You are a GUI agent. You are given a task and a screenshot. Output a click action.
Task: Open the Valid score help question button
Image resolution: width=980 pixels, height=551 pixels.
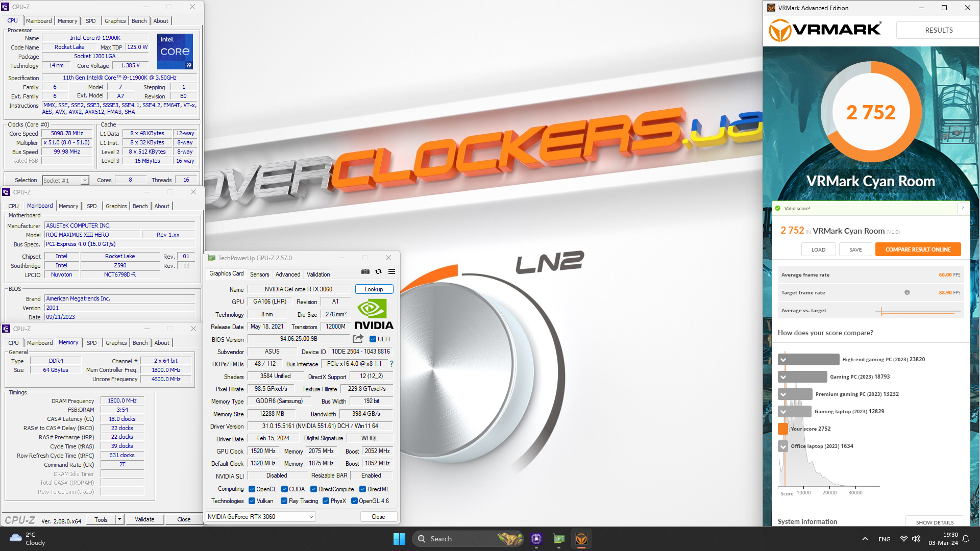tap(963, 208)
